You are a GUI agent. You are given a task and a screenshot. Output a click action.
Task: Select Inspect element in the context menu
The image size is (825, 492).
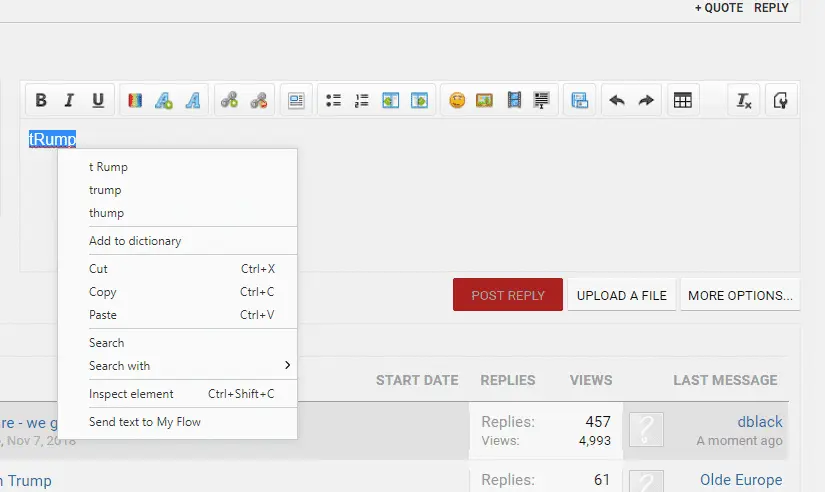[x=177, y=394]
